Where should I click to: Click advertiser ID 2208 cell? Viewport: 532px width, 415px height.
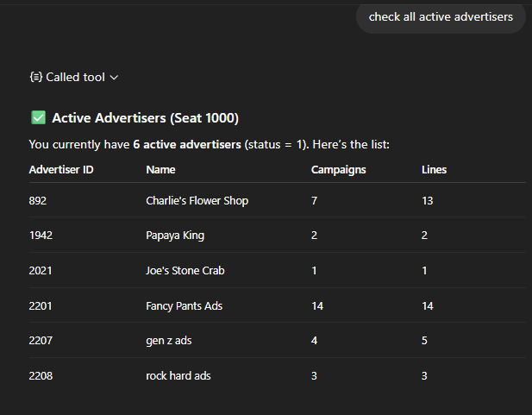click(41, 376)
